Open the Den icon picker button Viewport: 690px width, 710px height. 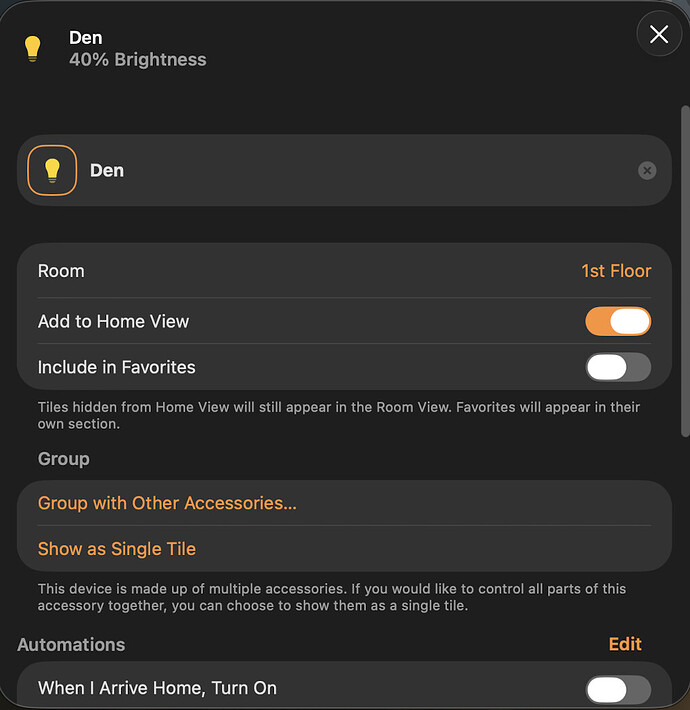[52, 171]
